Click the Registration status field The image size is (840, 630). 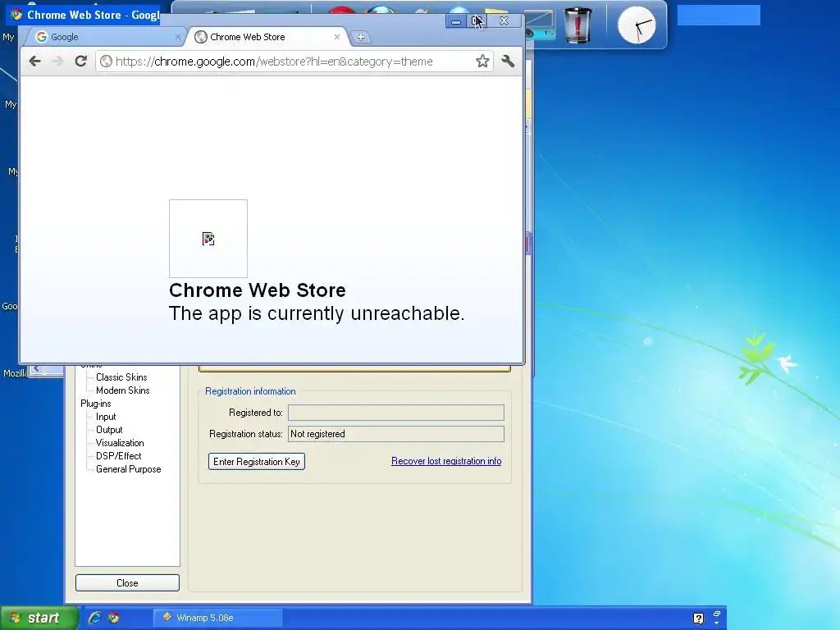pos(396,434)
